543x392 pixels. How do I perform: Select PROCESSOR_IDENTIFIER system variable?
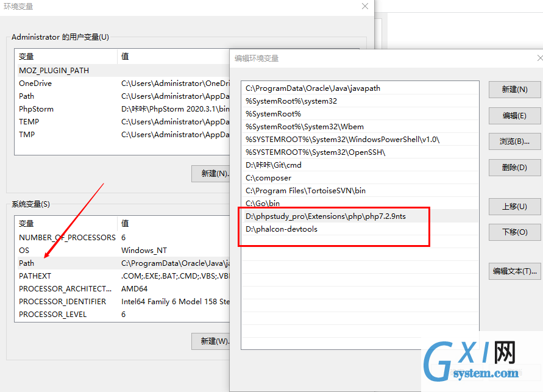(123, 302)
